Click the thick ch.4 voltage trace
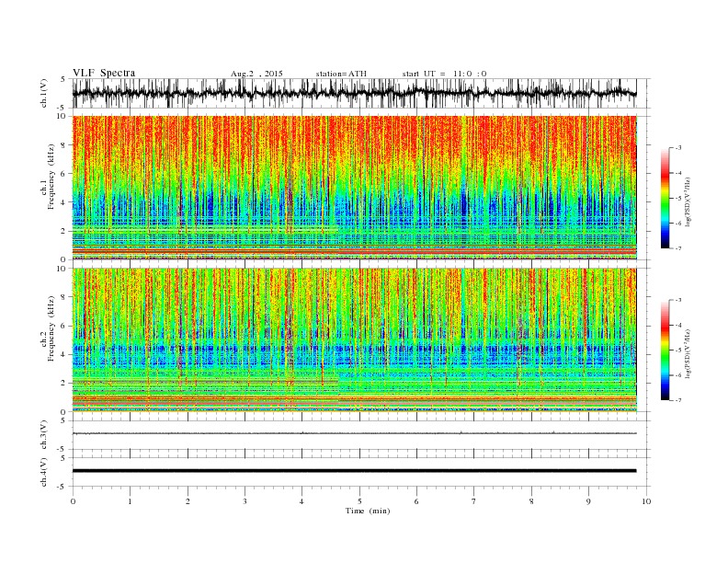This screenshot has width=728, height=563. coord(354,471)
